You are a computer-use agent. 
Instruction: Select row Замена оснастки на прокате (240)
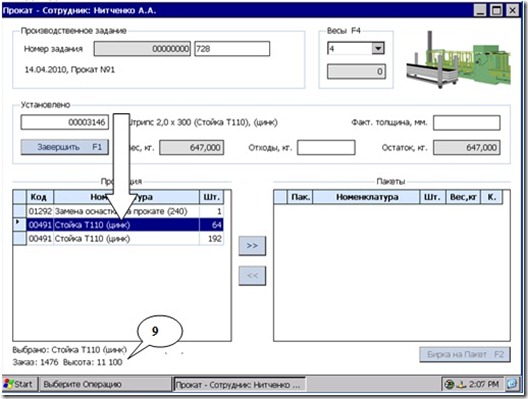(118, 211)
